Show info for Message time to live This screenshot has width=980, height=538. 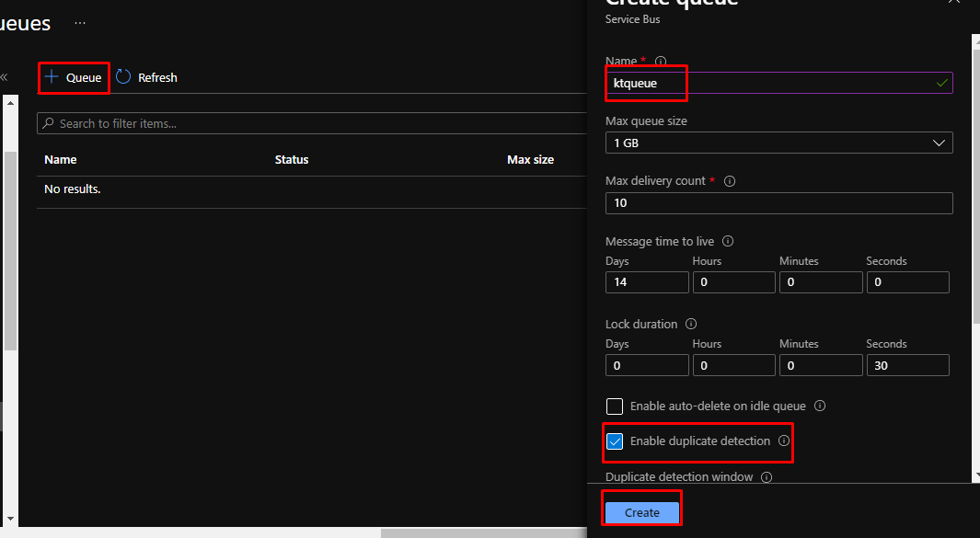[x=728, y=242]
